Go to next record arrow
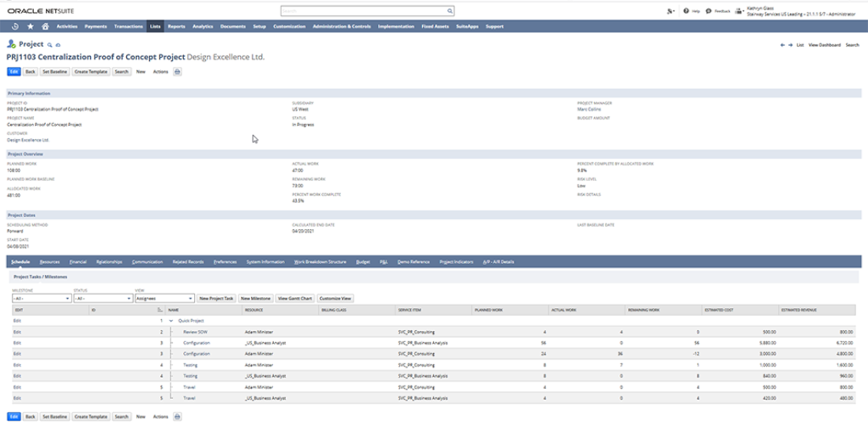The height and width of the screenshot is (447, 868). 790,45
